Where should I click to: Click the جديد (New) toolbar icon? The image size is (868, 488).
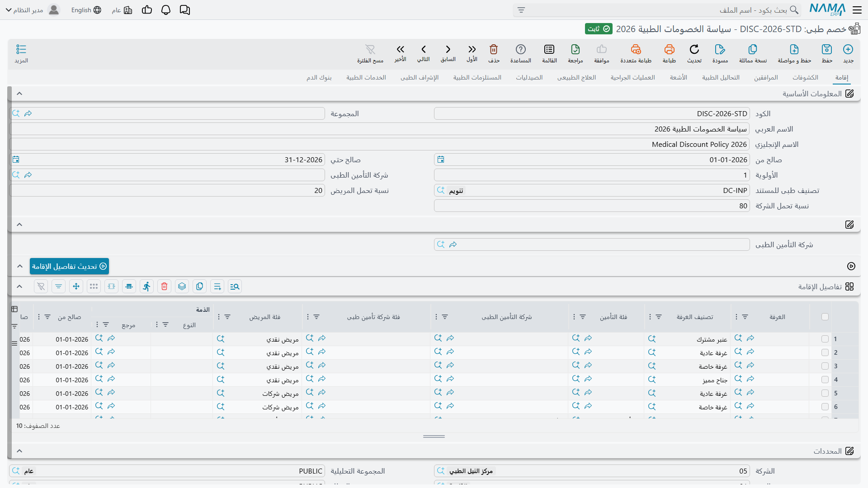(x=848, y=49)
